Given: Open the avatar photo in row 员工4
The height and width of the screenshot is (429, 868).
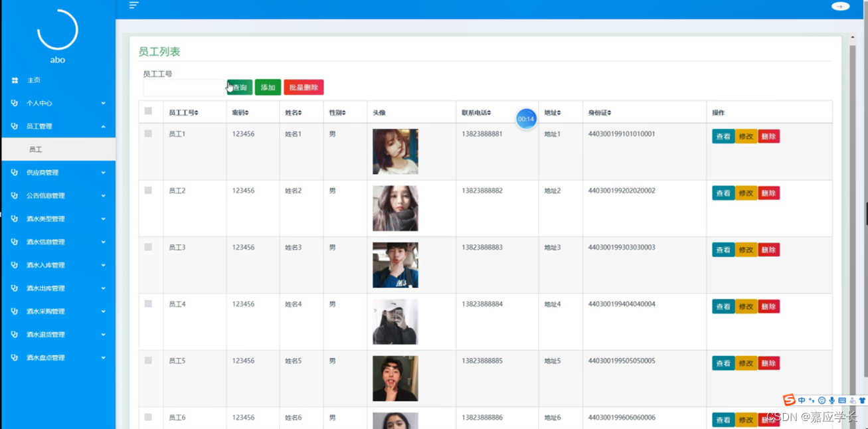Looking at the screenshot, I should point(395,322).
